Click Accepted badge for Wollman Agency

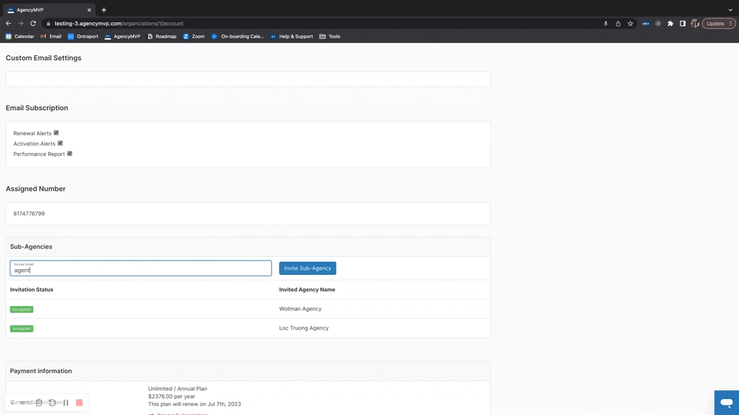(x=22, y=309)
